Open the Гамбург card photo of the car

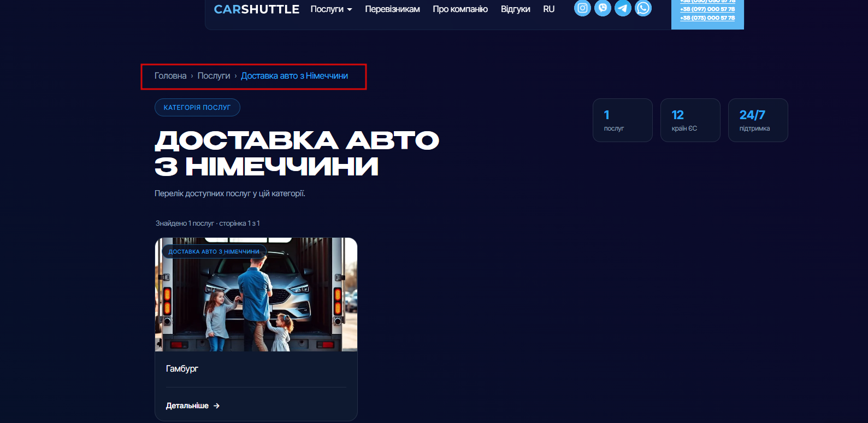point(256,295)
